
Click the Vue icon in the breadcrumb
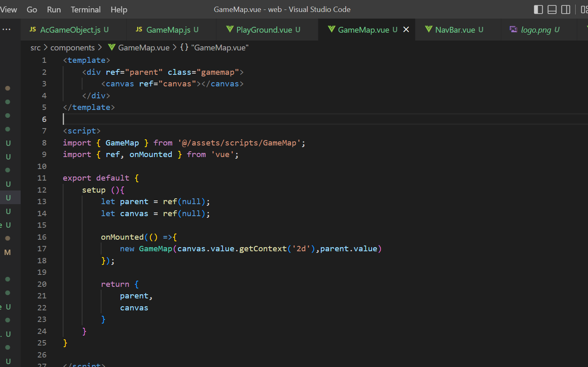tap(111, 47)
